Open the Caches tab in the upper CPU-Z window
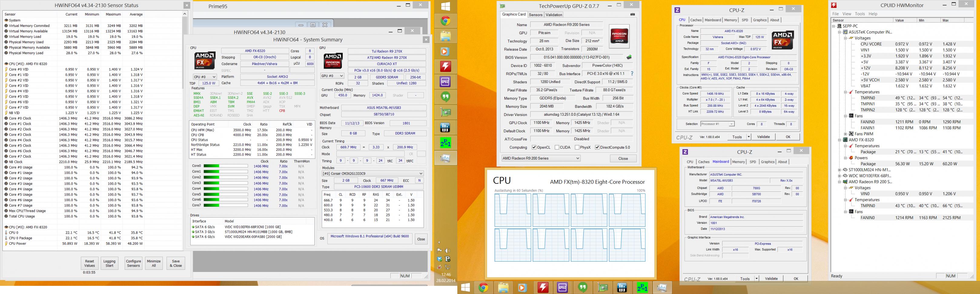Viewport: 980px width, 294px height. coord(696,20)
